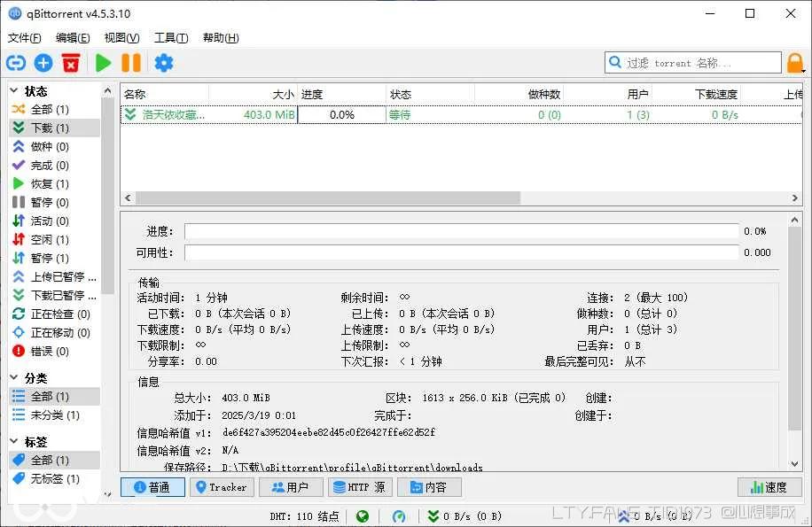This screenshot has width=812, height=527.
Task: Switch to the 用户 tab
Action: tap(291, 487)
